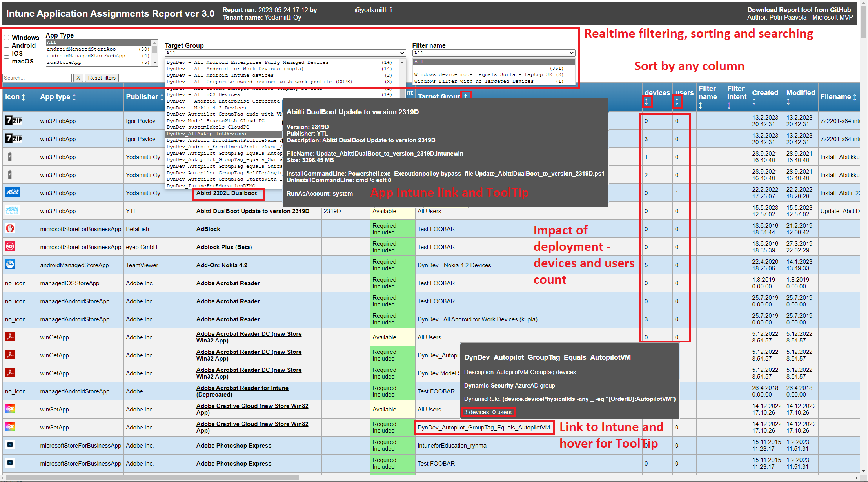Click the Reset filters button
The width and height of the screenshot is (868, 482).
tap(102, 78)
